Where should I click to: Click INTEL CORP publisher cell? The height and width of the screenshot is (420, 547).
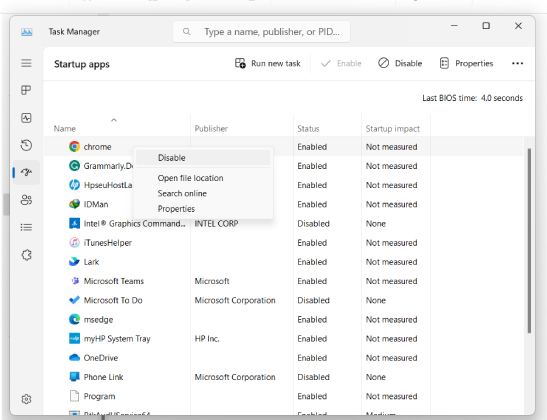tap(216, 224)
